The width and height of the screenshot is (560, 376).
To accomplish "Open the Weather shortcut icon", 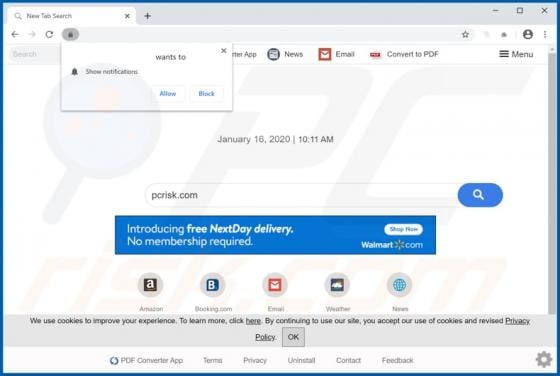I will tap(337, 285).
